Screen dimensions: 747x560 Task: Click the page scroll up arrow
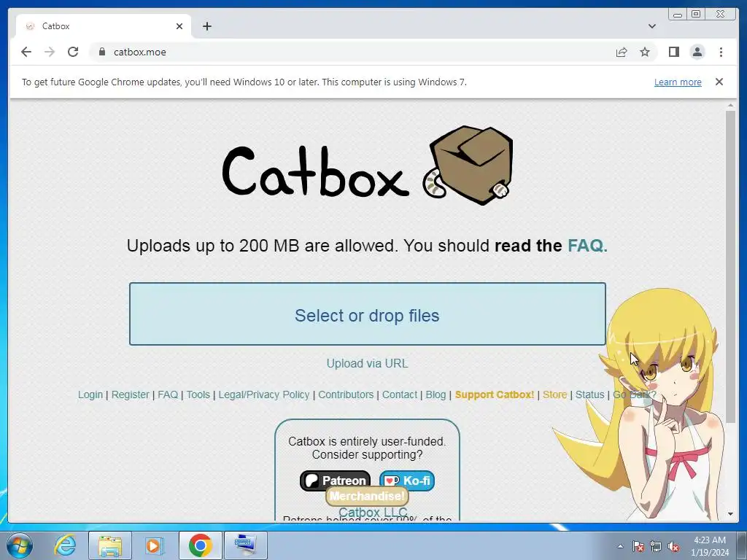[x=730, y=105]
